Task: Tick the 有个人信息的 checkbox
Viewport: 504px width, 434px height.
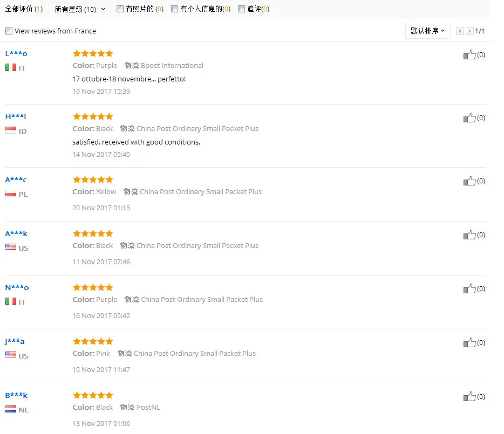Action: tap(174, 9)
